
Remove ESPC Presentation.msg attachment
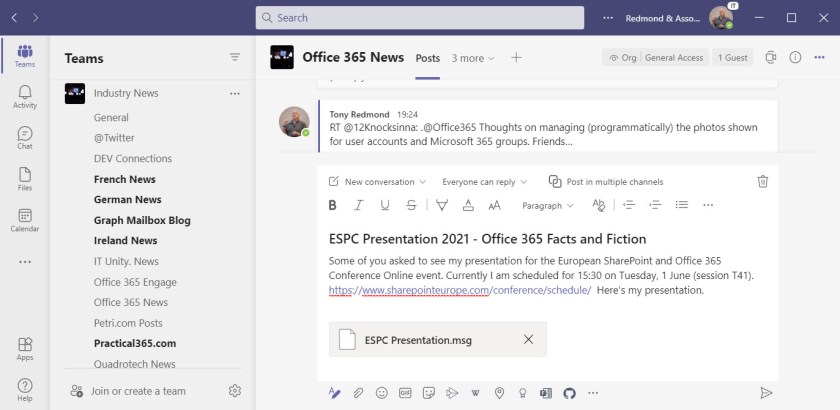528,339
